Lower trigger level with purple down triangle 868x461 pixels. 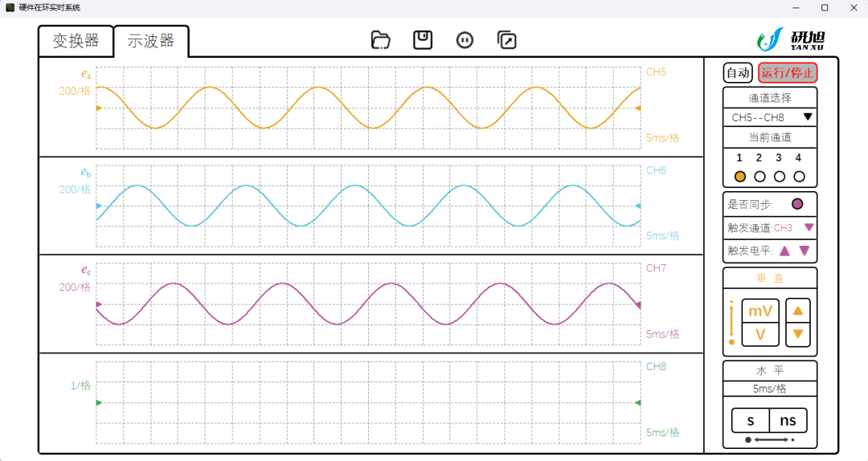click(x=805, y=251)
